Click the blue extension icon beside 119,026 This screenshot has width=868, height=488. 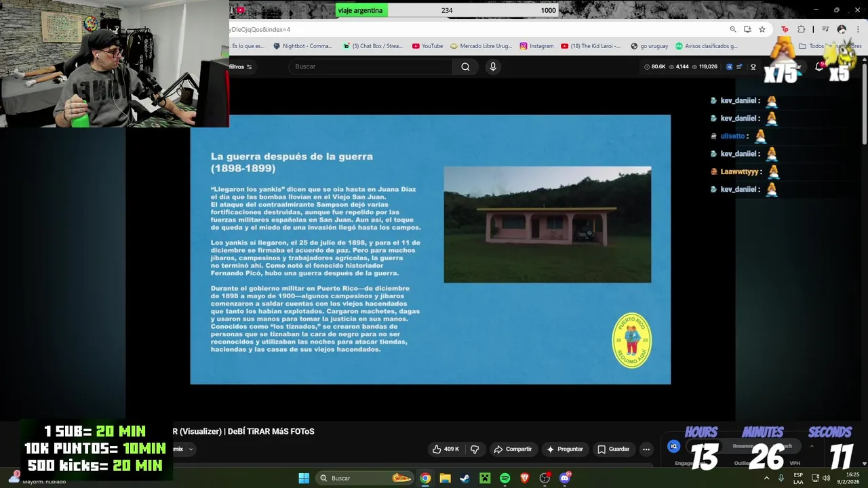click(x=729, y=66)
